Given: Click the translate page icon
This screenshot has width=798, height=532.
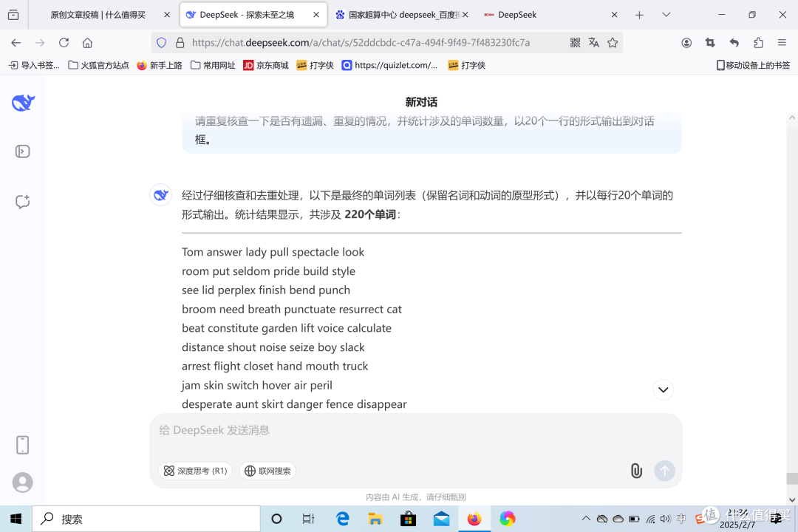Looking at the screenshot, I should pyautogui.click(x=593, y=43).
